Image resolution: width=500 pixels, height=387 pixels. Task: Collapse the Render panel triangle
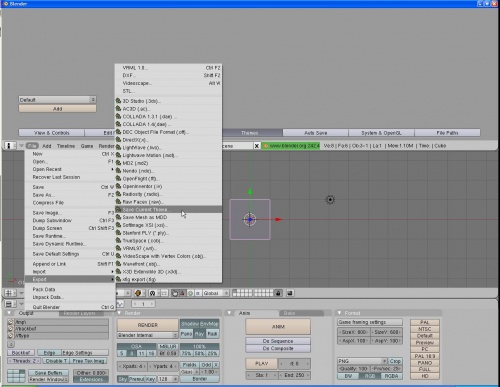pyautogui.click(x=119, y=313)
